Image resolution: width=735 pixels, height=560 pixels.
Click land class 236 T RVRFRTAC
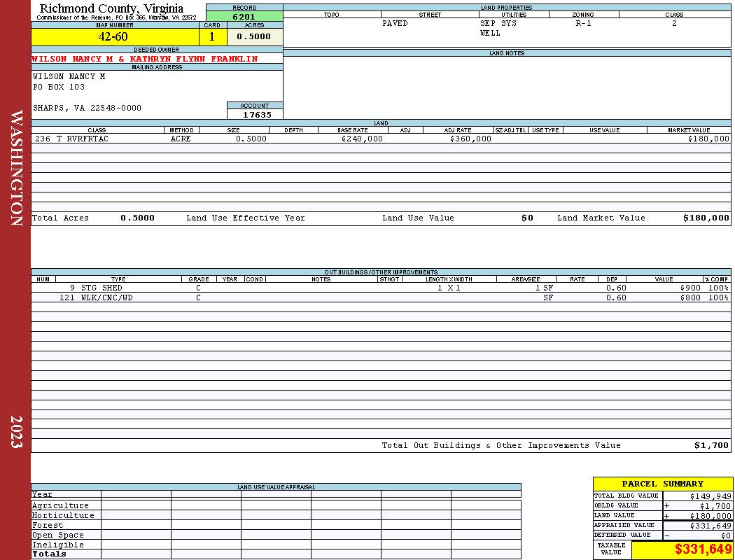[71, 139]
